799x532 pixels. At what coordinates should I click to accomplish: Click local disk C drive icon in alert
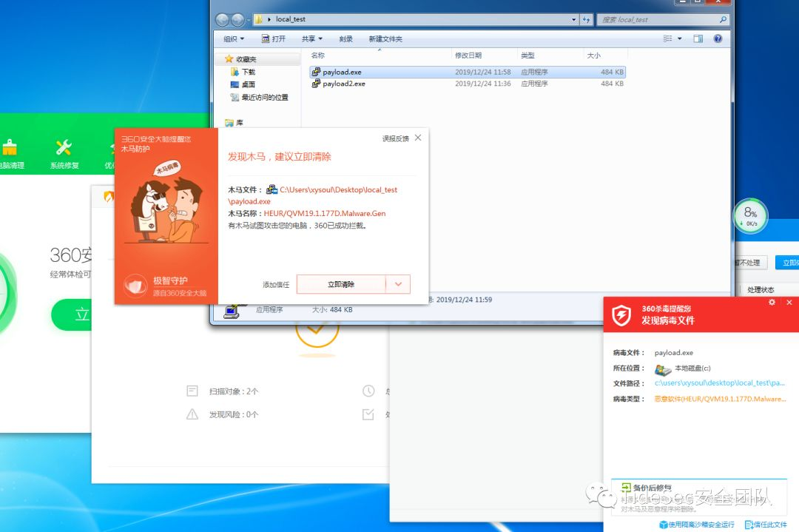click(662, 369)
